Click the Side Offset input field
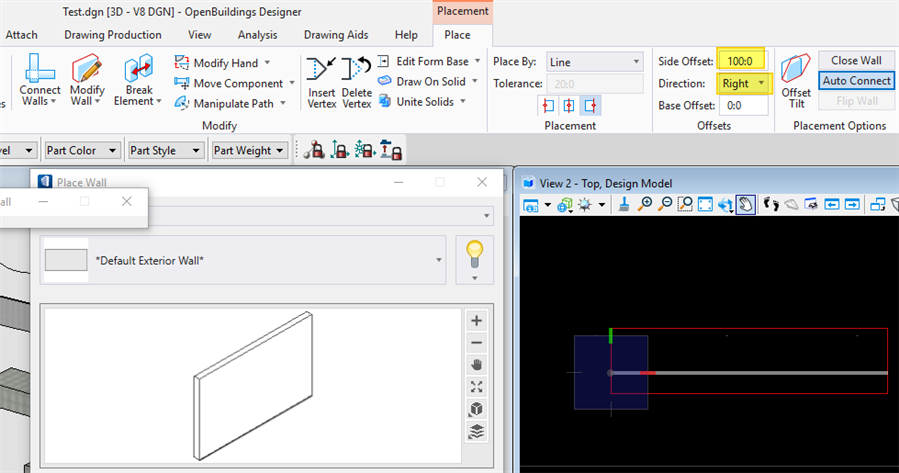This screenshot has height=473, width=899. click(741, 61)
